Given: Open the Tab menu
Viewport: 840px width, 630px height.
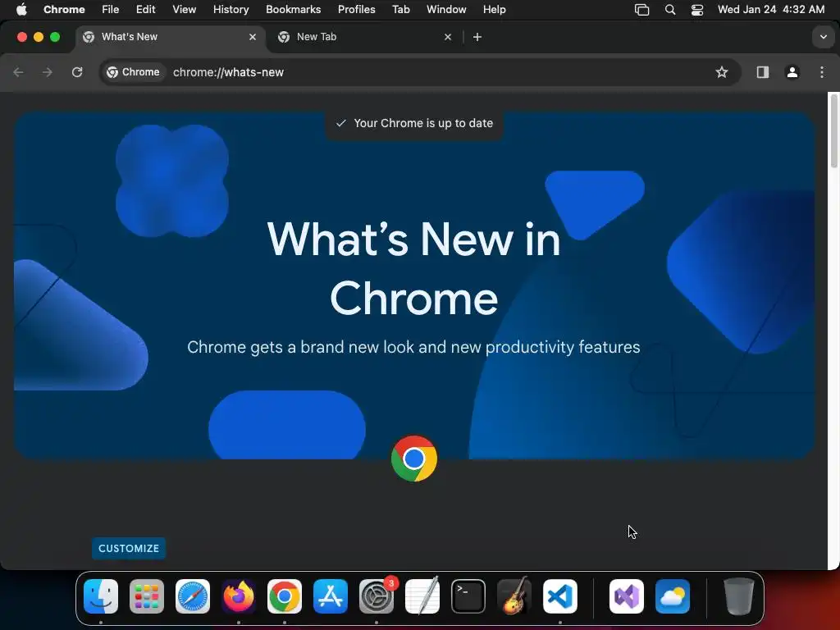Looking at the screenshot, I should [x=400, y=10].
